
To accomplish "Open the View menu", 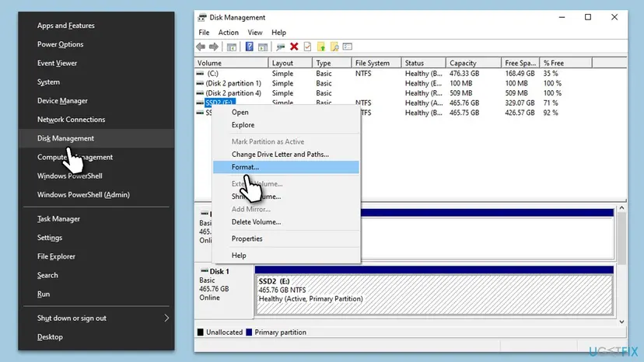I will (x=254, y=33).
